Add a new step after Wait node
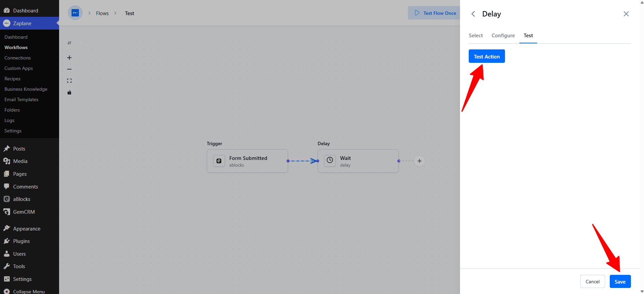Viewport: 644px width, 294px height. [x=419, y=161]
